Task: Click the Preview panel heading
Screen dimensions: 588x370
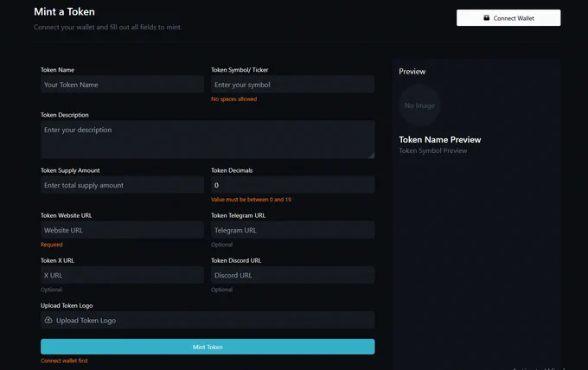Action: click(412, 72)
